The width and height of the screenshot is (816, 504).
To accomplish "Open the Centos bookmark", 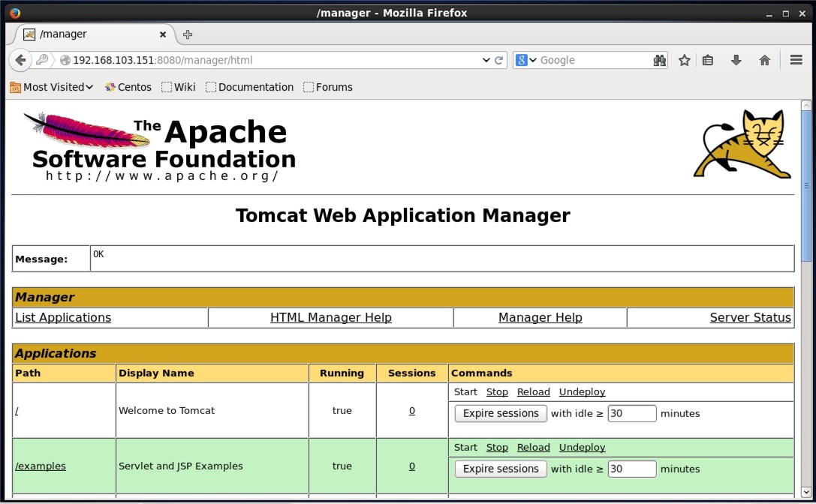I will (128, 88).
